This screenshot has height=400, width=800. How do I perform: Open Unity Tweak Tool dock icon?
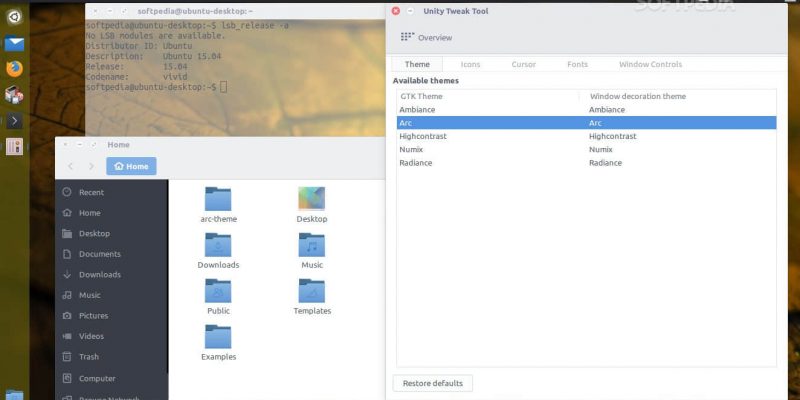[x=14, y=147]
